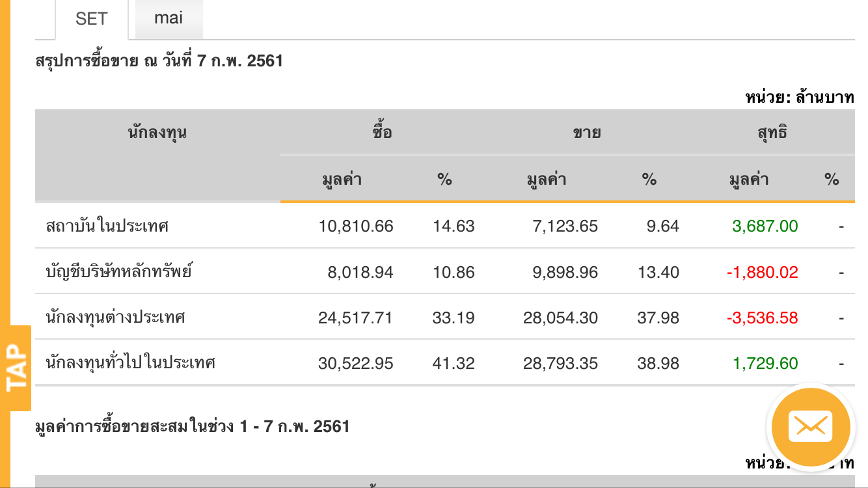Click the heading สรุปการซื้อขาย ณ วันที่ 7 ก.พ. 2561
The image size is (868, 488).
(x=159, y=61)
